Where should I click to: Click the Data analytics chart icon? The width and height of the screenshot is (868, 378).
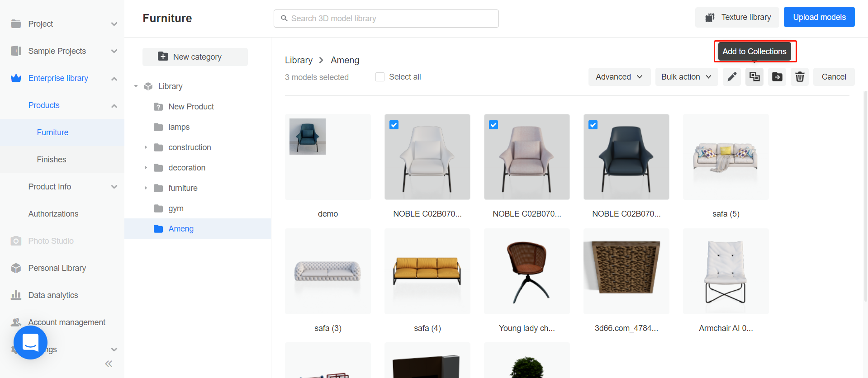16,295
